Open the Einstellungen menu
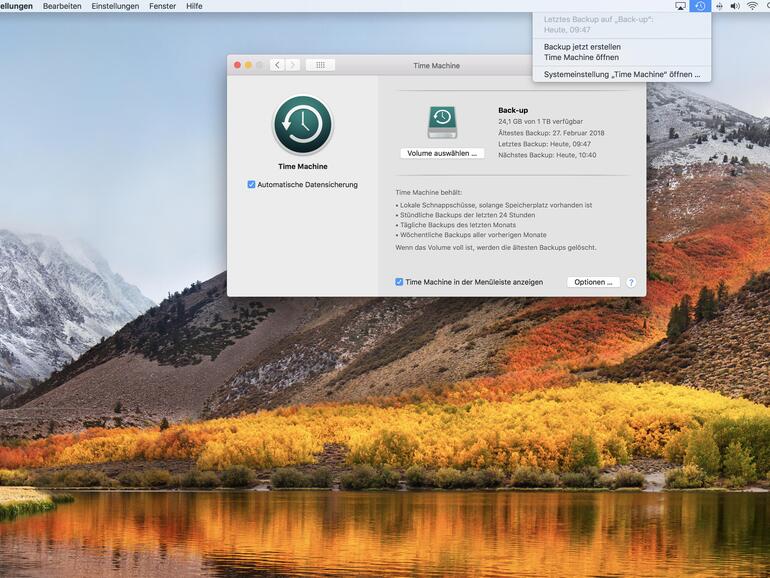Viewport: 770px width, 578px height. click(x=115, y=6)
